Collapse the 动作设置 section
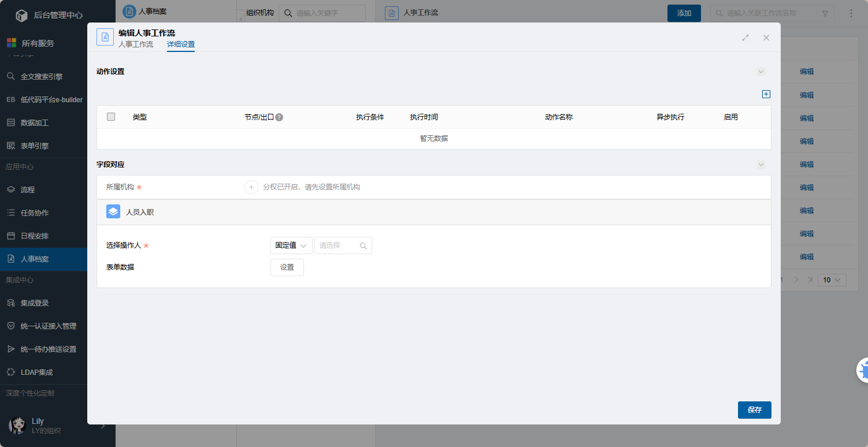This screenshot has width=868, height=447. pyautogui.click(x=761, y=72)
